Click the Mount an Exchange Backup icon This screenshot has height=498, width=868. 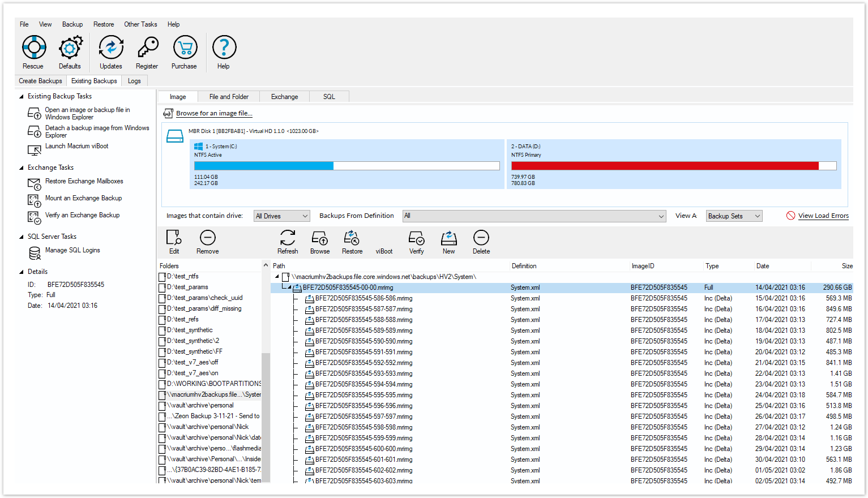pyautogui.click(x=35, y=201)
